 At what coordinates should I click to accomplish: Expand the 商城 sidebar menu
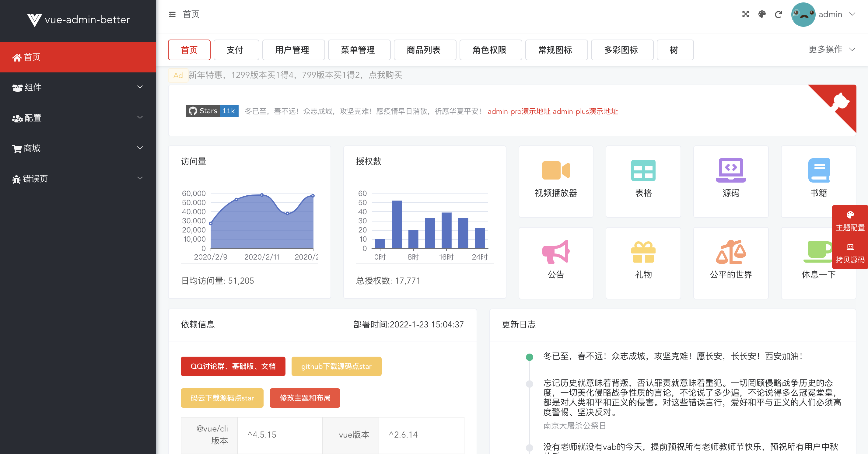coord(78,148)
